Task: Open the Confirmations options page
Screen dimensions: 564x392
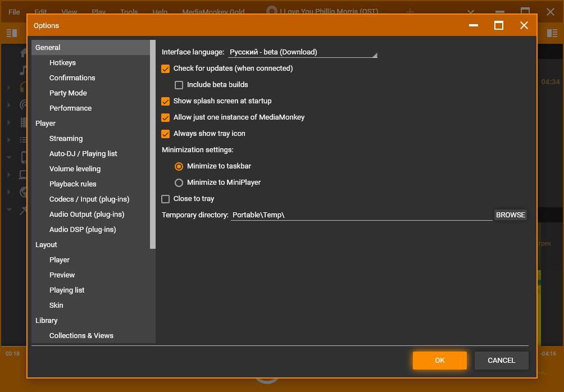Action: [x=90, y=78]
